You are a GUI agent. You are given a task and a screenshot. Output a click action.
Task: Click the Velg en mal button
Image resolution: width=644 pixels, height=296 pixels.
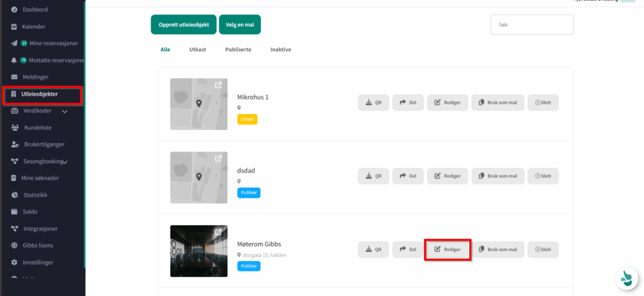point(240,25)
